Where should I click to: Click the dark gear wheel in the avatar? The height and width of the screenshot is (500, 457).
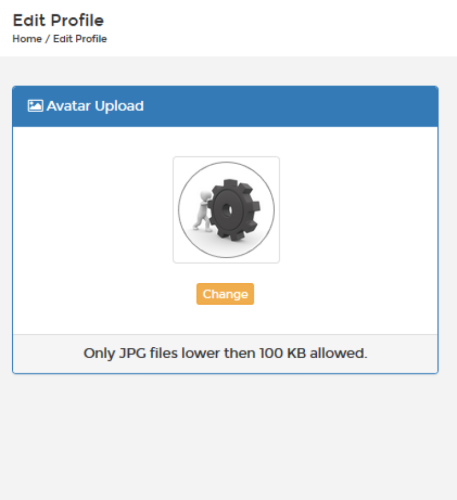tap(233, 210)
